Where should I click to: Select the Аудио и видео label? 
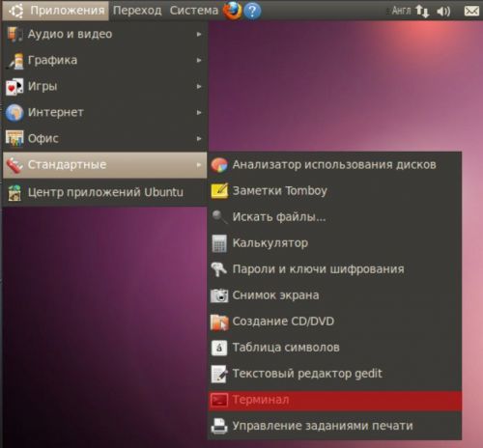click(70, 34)
